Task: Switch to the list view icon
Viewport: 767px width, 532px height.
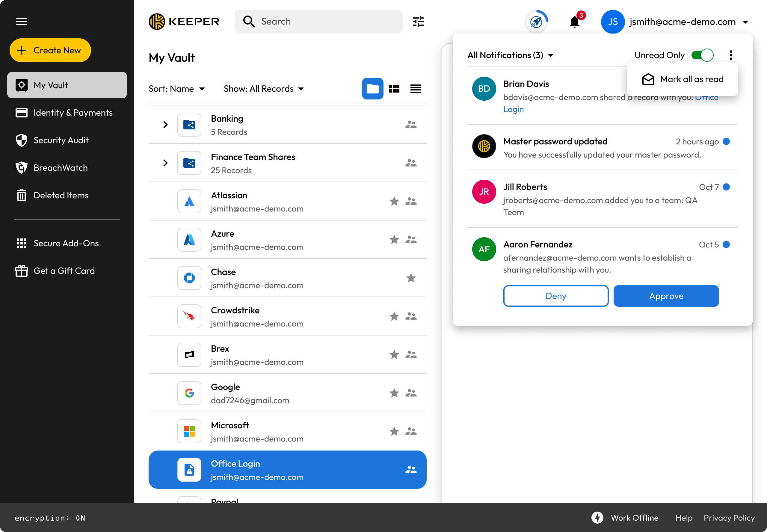Action: pos(416,89)
